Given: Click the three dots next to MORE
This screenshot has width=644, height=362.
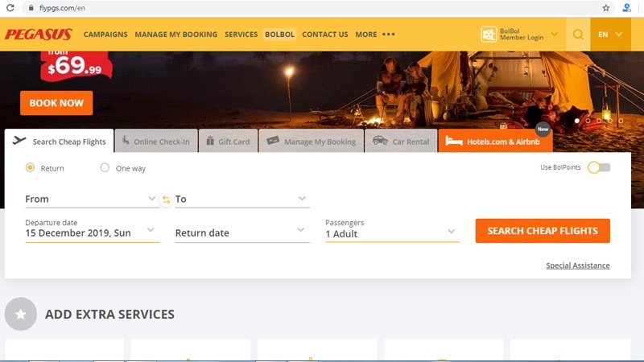Looking at the screenshot, I should point(389,35).
